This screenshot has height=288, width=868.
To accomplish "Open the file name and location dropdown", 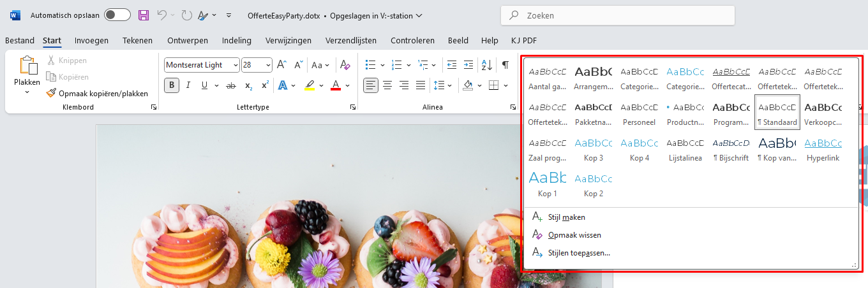I will (x=335, y=15).
